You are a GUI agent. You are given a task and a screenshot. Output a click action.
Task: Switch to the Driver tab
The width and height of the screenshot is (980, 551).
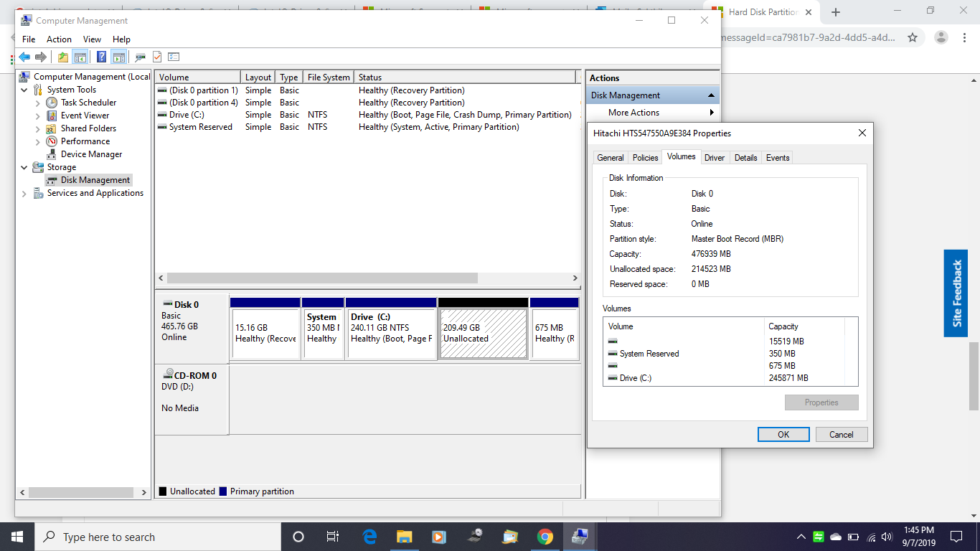point(715,158)
